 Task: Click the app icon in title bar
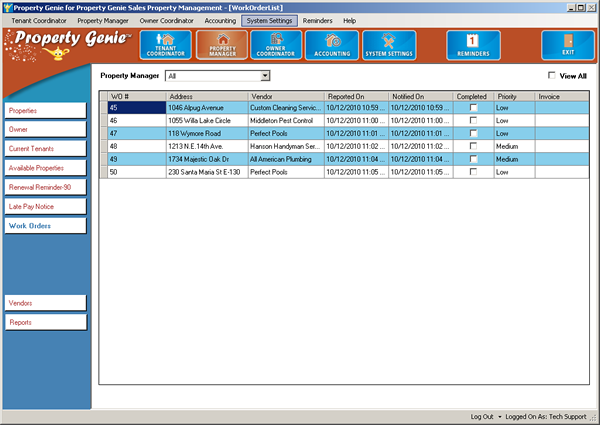(7, 8)
